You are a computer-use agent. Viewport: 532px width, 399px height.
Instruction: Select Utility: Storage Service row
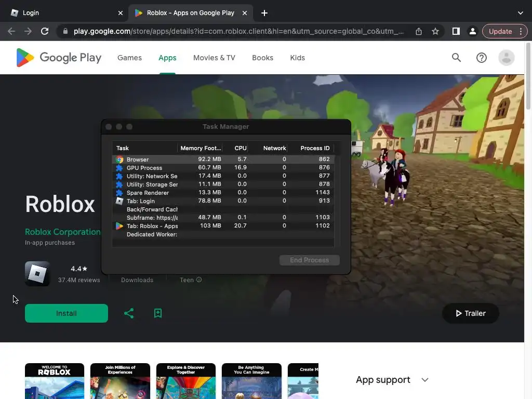click(x=223, y=184)
